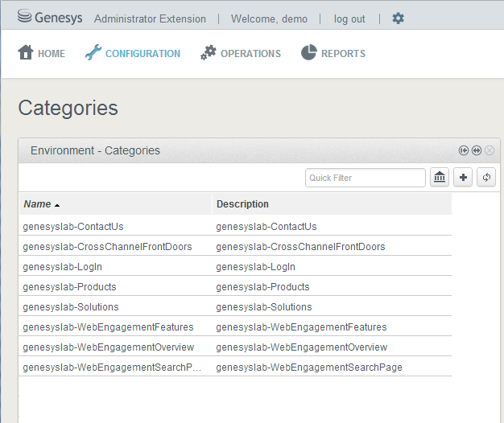504x423 pixels.
Task: Click Welcome, demo user text
Action: pyautogui.click(x=269, y=19)
